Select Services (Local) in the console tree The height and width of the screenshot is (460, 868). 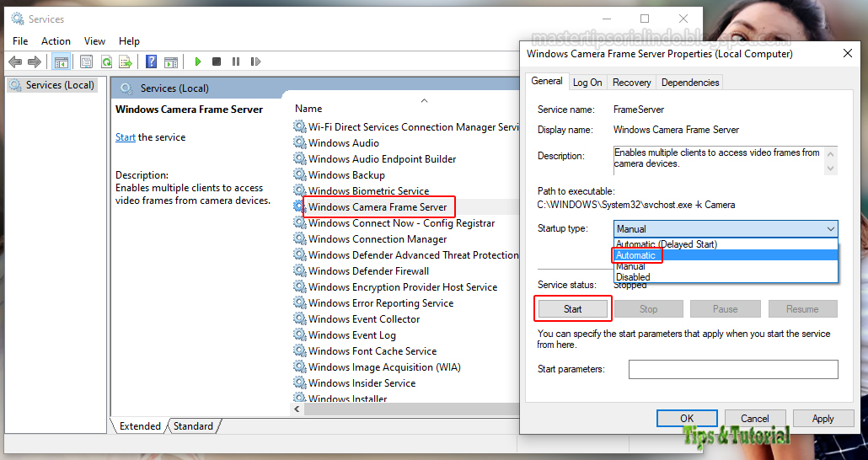[x=52, y=85]
